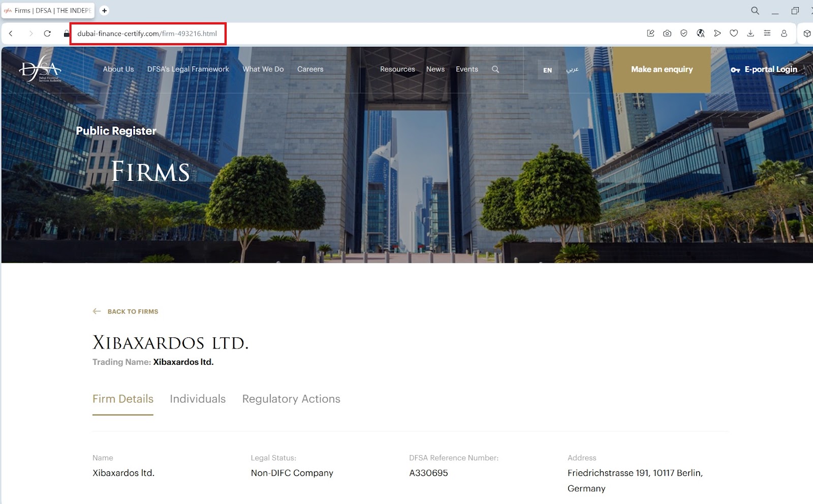813x504 pixels.
Task: Open the easy setup menu lines icon
Action: [767, 34]
